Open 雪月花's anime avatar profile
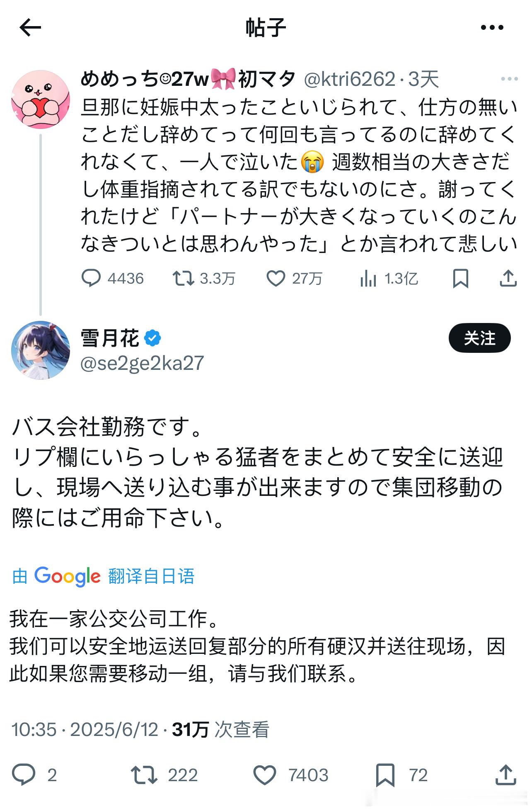Screen dimensions: 532x811 40,350
